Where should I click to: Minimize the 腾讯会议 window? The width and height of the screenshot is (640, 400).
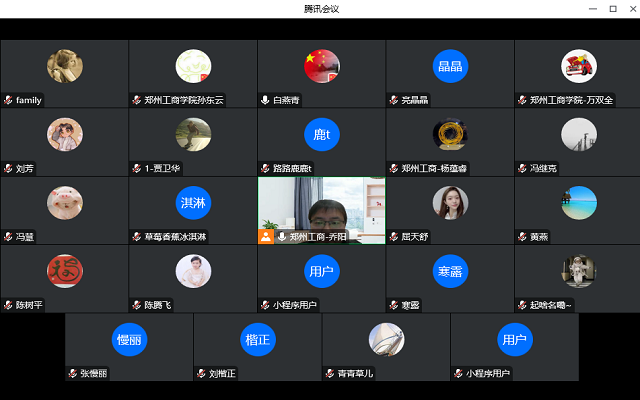[x=593, y=9]
